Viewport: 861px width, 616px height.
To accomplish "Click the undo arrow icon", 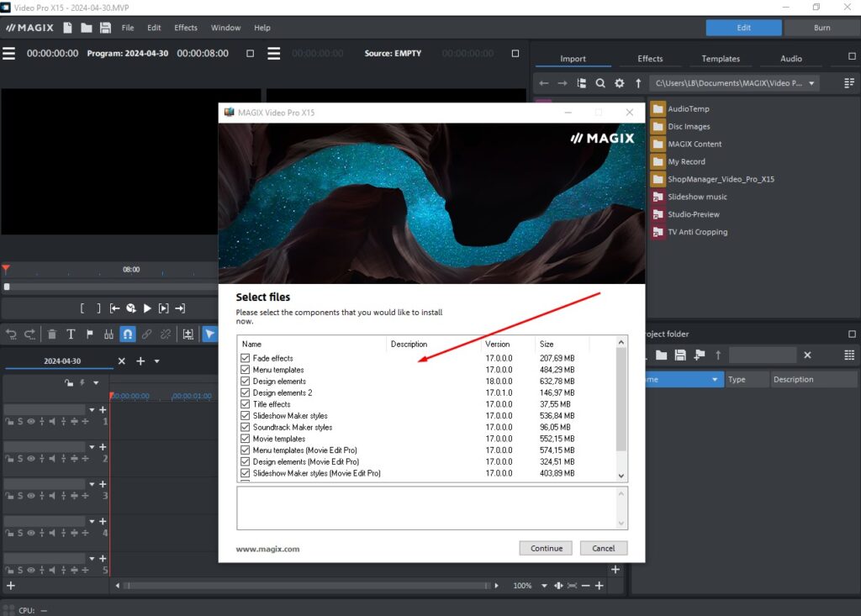I will pos(11,334).
